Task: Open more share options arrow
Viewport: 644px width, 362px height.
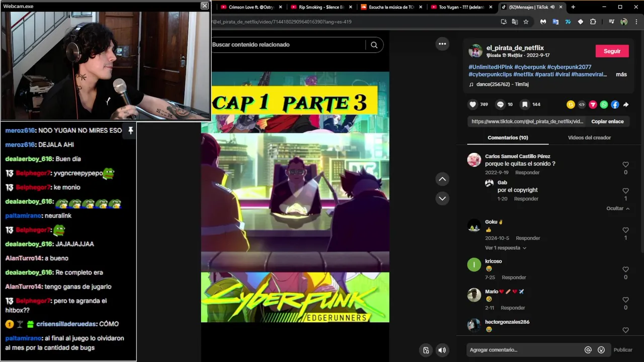Action: [x=626, y=105]
